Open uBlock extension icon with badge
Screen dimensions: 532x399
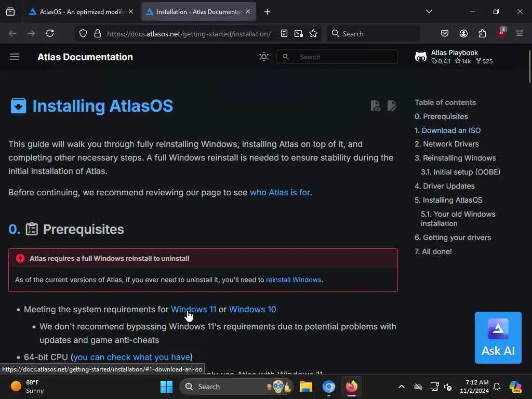[501, 33]
